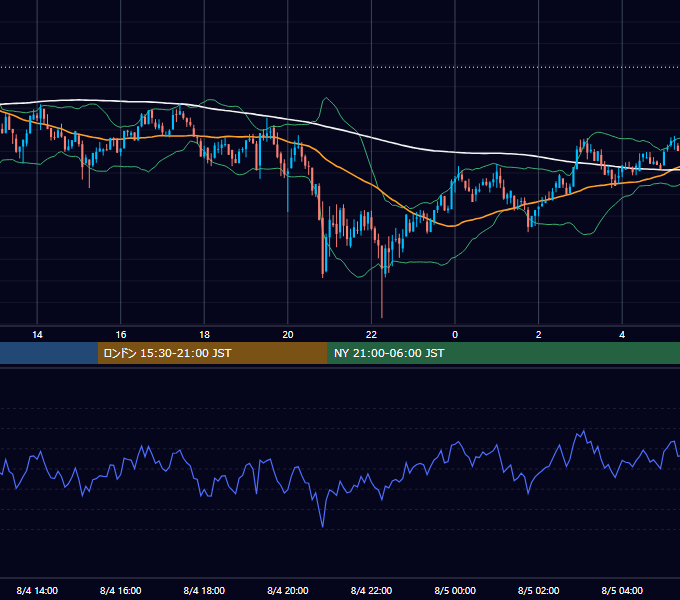Click the 8/5 02:00 time label

(539, 590)
